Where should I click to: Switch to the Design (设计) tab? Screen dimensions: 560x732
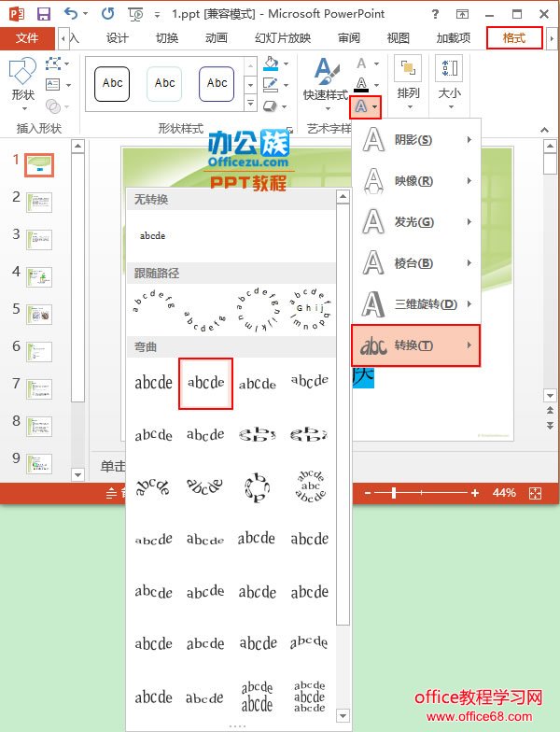tap(117, 37)
